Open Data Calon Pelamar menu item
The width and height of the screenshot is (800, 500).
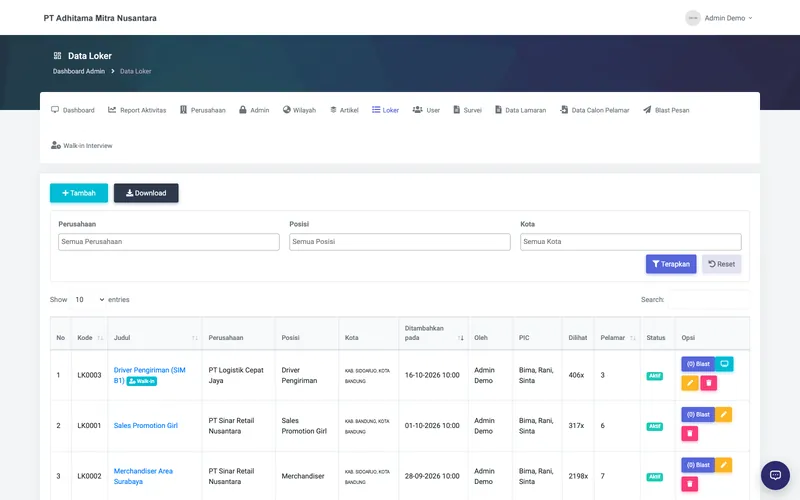[x=594, y=110]
